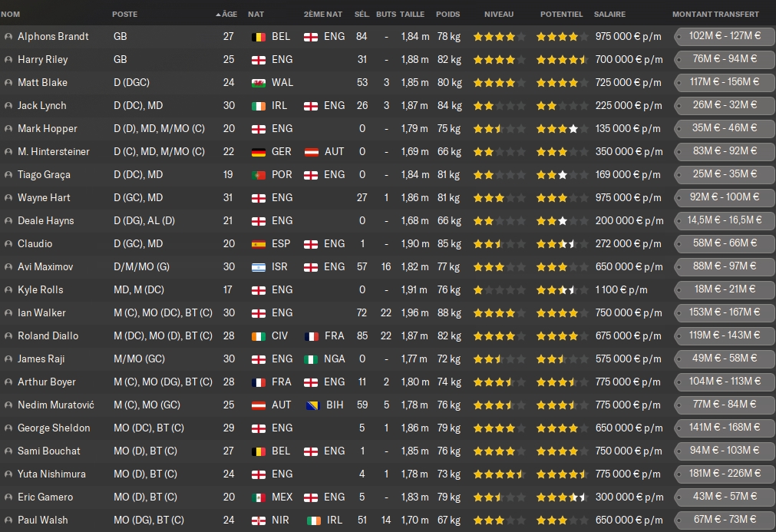776x532 pixels.
Task: Click Wayne Hart's position D (GC), MD
Action: [138, 198]
